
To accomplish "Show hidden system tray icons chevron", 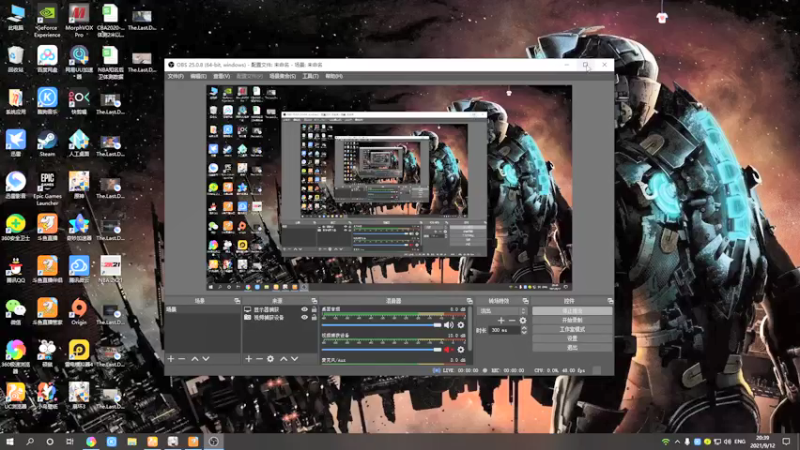I will tap(677, 442).
